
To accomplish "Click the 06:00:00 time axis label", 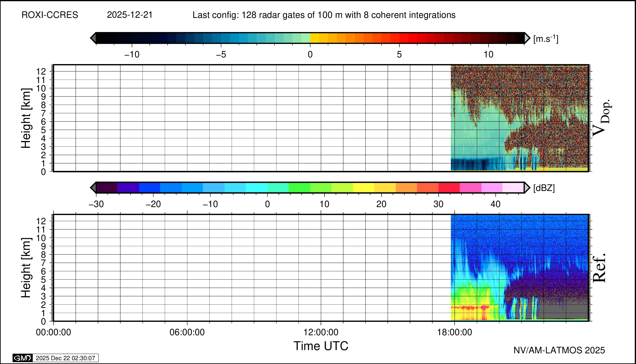I will click(x=187, y=333).
